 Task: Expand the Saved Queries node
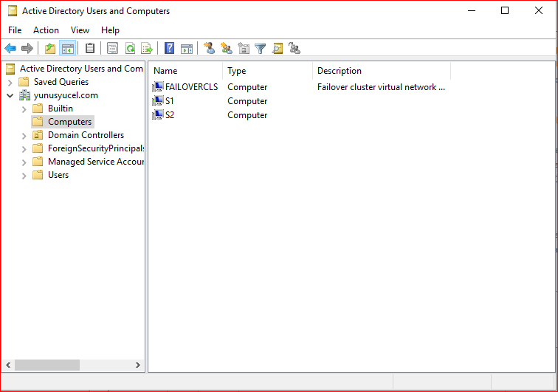(10, 82)
